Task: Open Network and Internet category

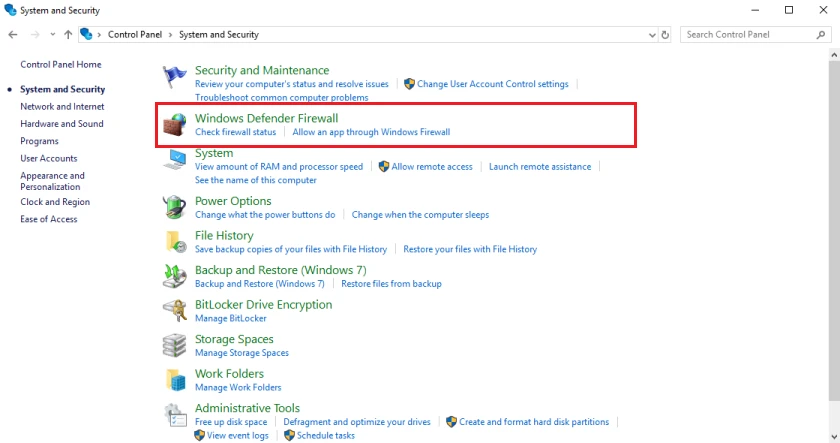Action: (x=62, y=107)
